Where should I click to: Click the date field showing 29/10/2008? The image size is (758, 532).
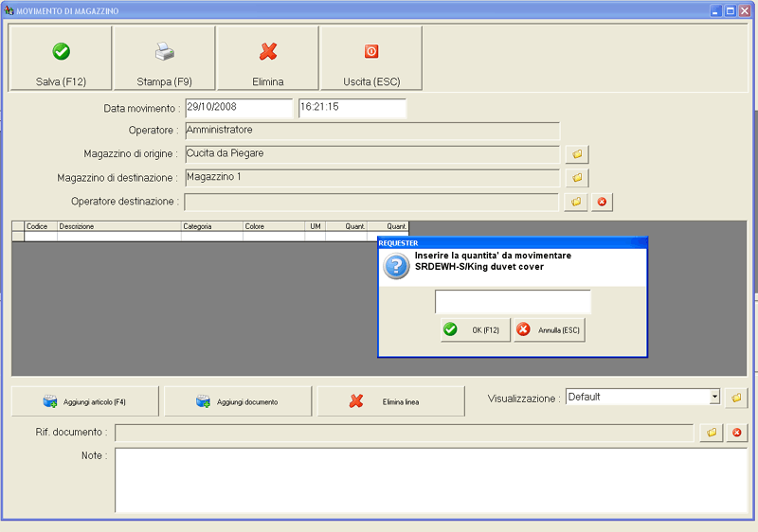pos(239,108)
